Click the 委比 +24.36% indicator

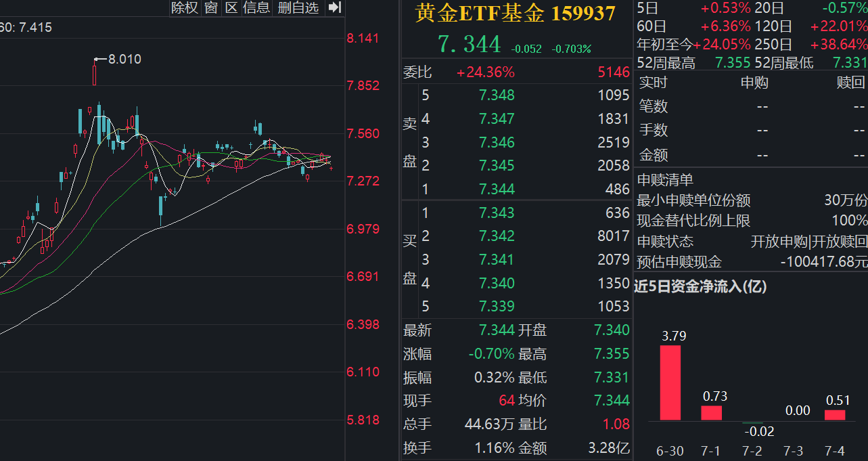(485, 71)
